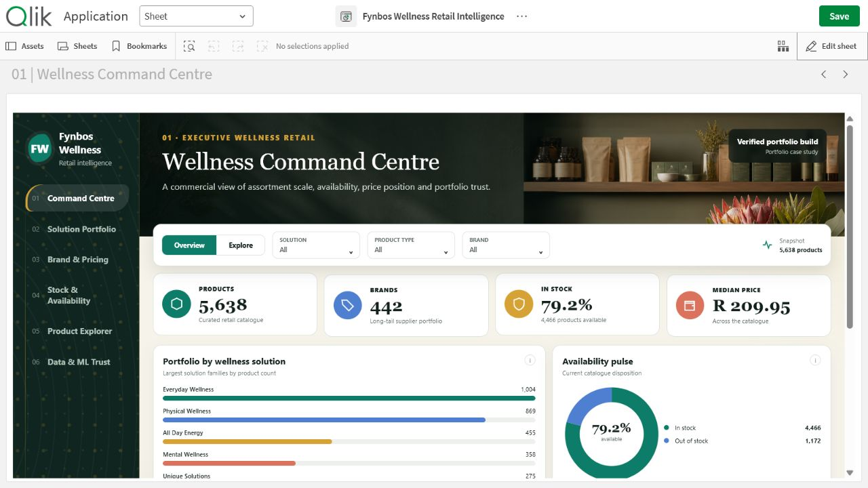This screenshot has width=868, height=488.
Task: Click the Median Price calendar icon
Action: [x=690, y=304]
